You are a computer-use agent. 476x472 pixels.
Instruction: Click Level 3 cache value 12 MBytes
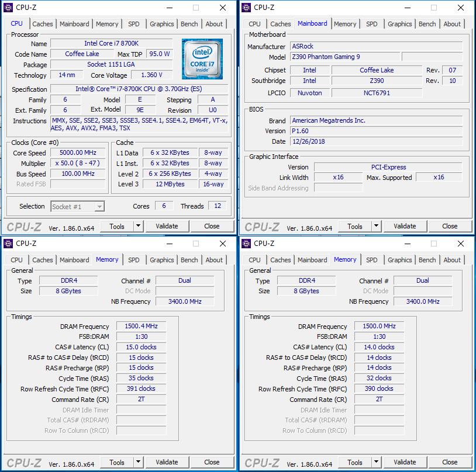click(x=170, y=184)
